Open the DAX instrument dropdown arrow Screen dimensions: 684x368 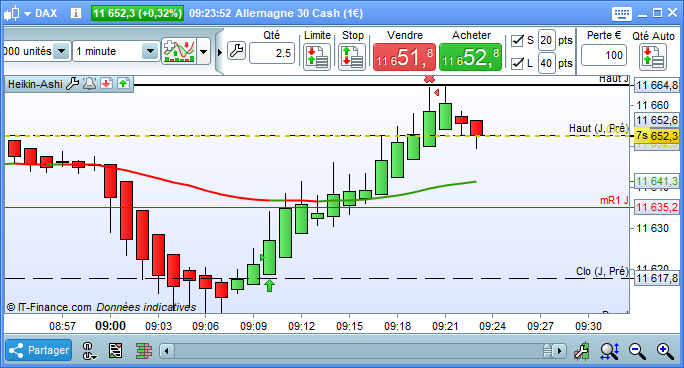point(27,14)
